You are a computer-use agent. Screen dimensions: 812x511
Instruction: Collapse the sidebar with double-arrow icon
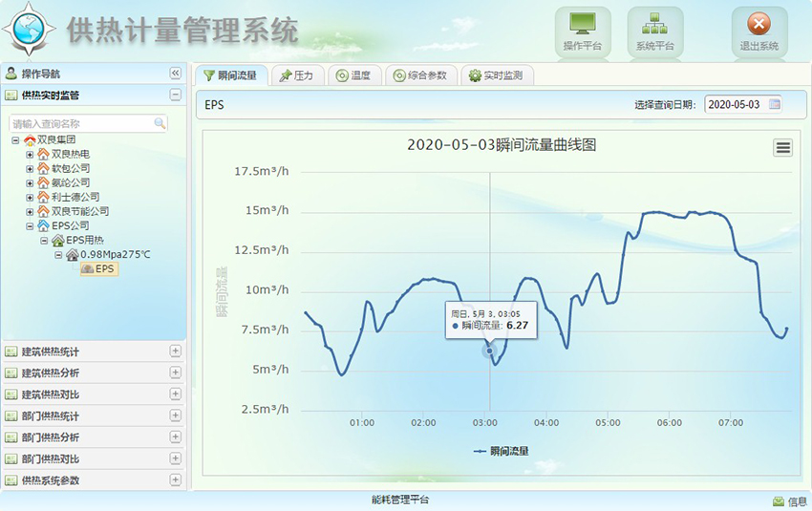175,74
